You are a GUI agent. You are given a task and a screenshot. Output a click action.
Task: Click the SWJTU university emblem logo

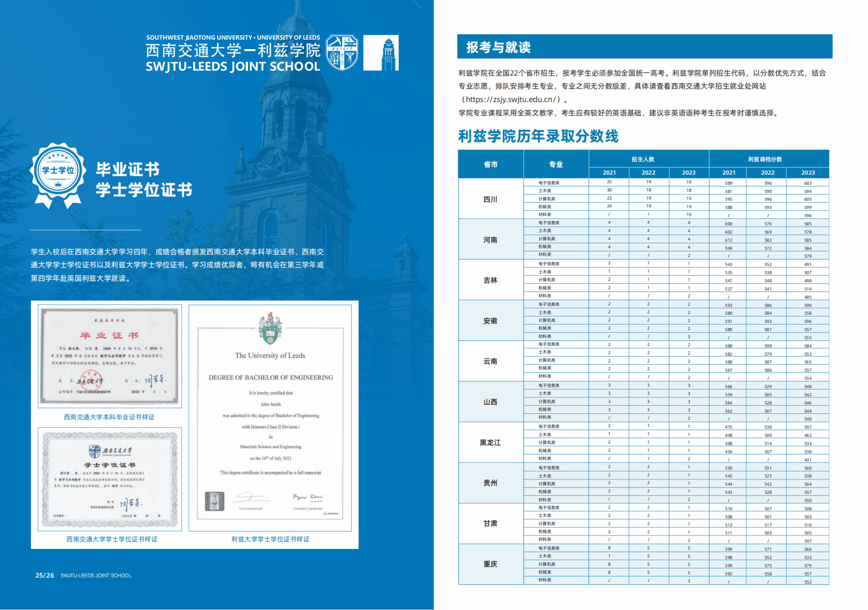point(342,52)
